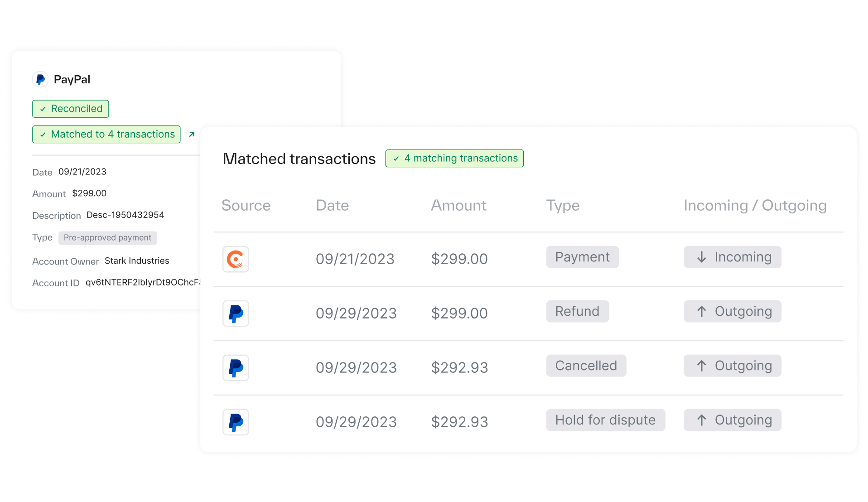Screen dimensions: 868x502
Task: Open matched transactions via the green arrow icon
Action: [192, 135]
